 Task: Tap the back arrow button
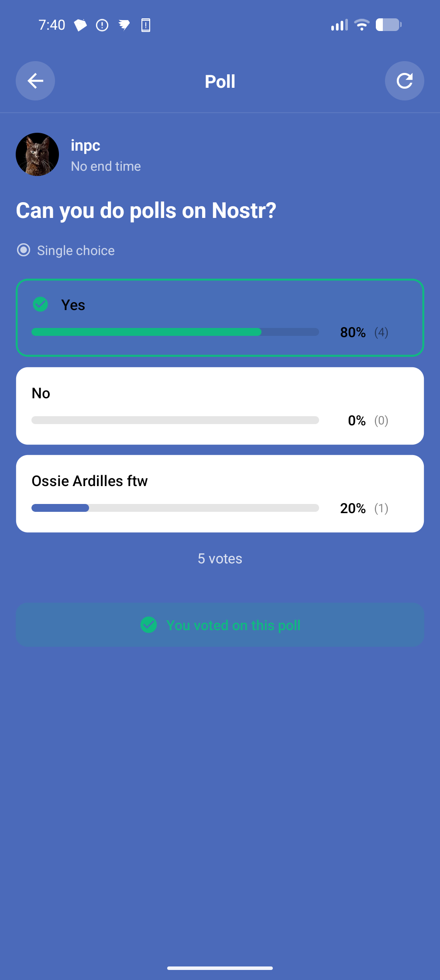tap(35, 81)
